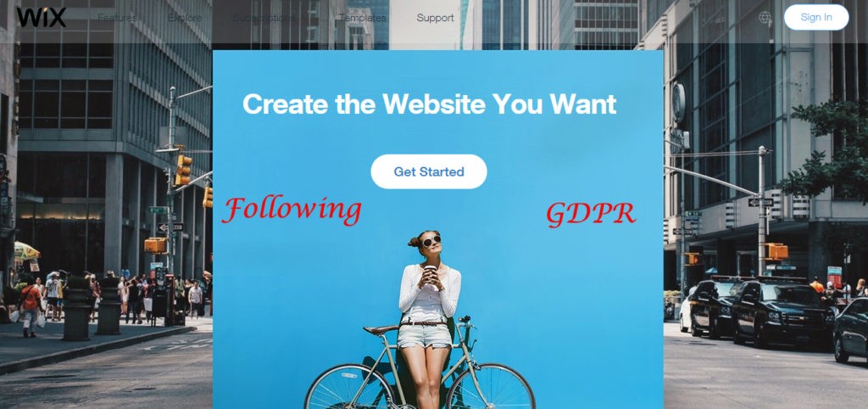Viewport: 868px width, 409px height.
Task: Click the black SUV parked on the right
Action: (x=782, y=314)
